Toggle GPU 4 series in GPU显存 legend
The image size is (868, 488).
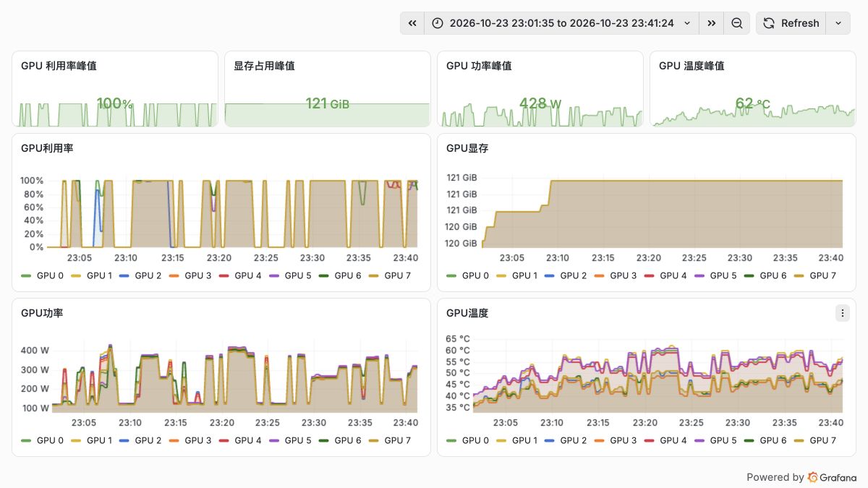pos(673,275)
